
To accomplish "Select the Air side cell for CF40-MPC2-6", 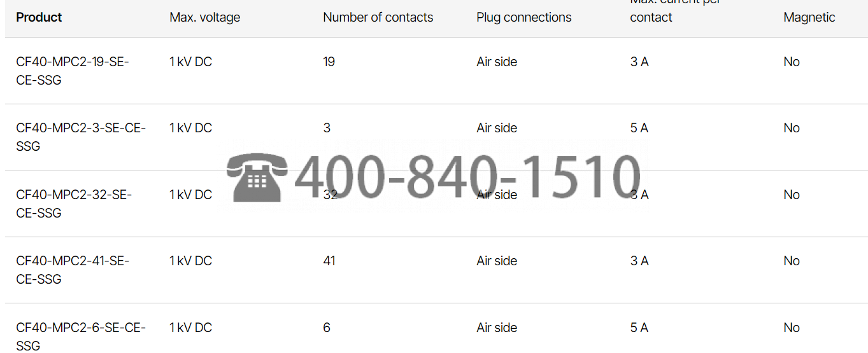I will pyautogui.click(x=497, y=328).
